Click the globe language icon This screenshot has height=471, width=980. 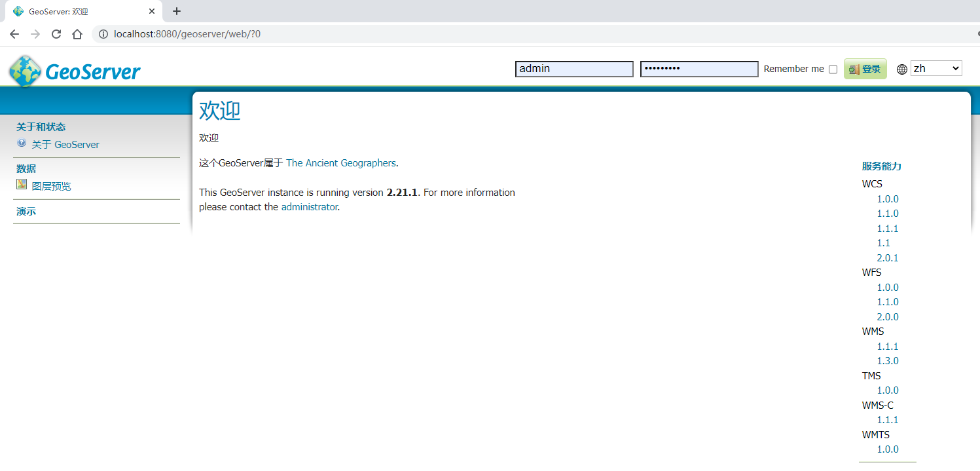click(x=902, y=69)
